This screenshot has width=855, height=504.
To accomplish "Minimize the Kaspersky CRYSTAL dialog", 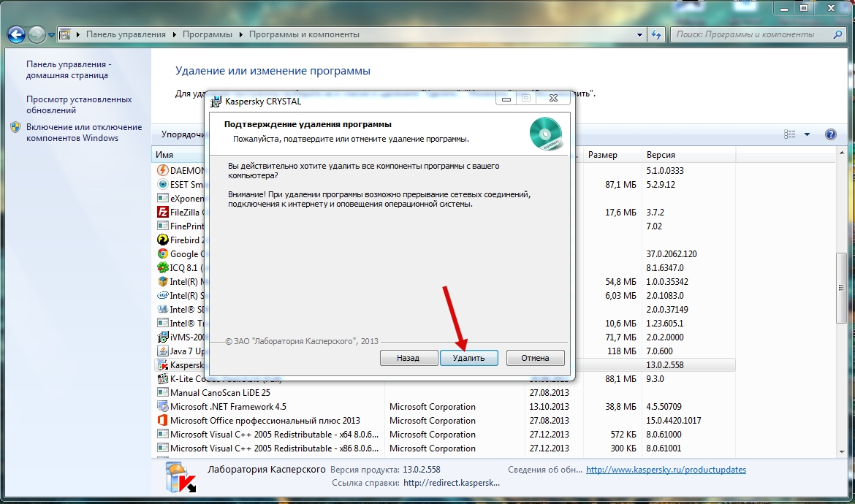I will 506,98.
